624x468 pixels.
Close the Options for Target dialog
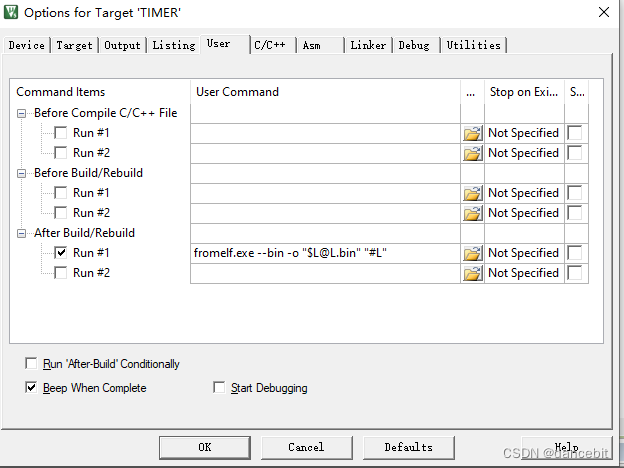[604, 12]
